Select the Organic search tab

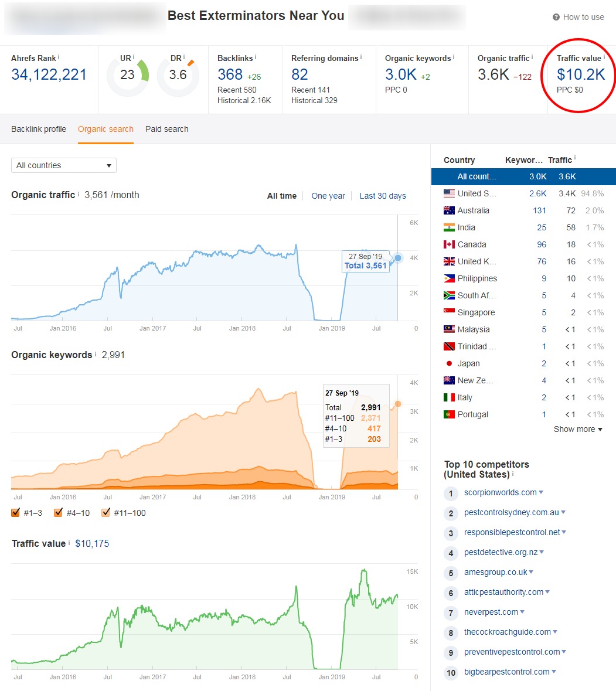tap(105, 129)
